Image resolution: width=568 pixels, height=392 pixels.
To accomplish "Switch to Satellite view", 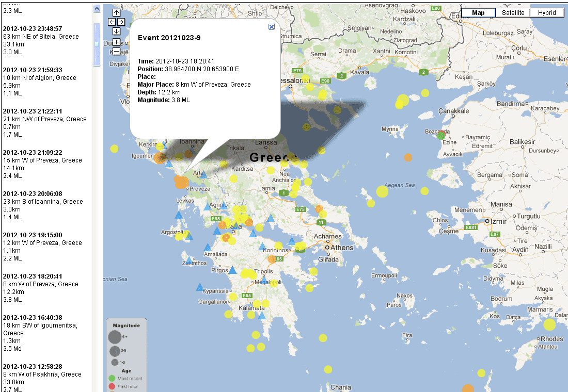I will coord(513,13).
